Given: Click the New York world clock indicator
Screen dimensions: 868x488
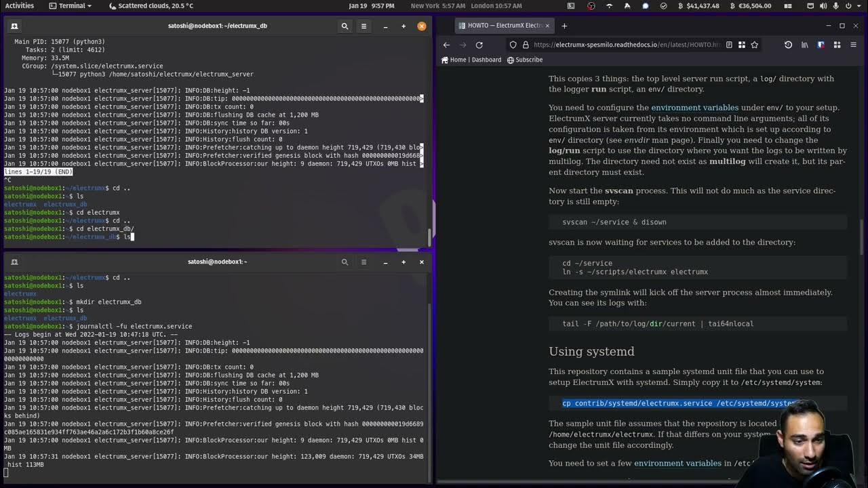Looking at the screenshot, I should coord(438,5).
